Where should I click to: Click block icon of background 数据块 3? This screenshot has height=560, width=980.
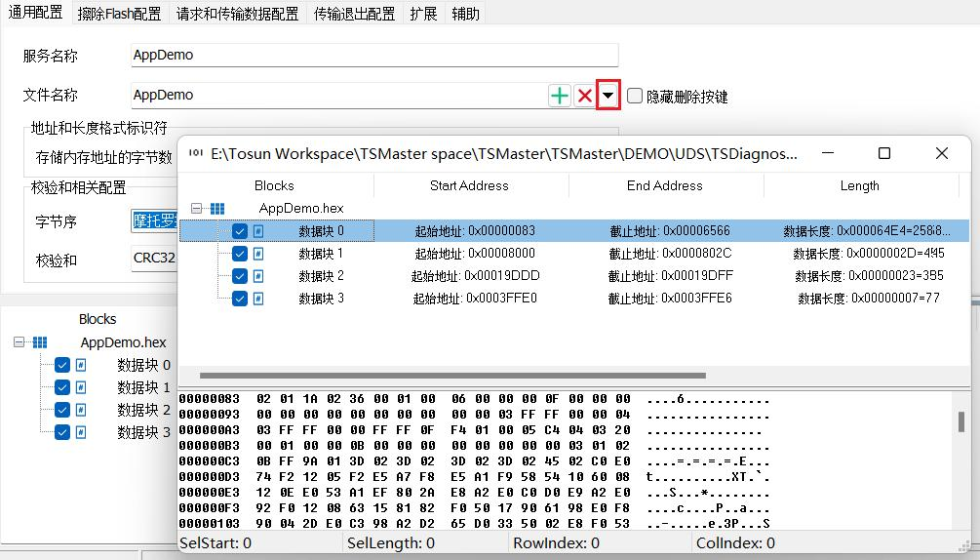click(x=81, y=432)
